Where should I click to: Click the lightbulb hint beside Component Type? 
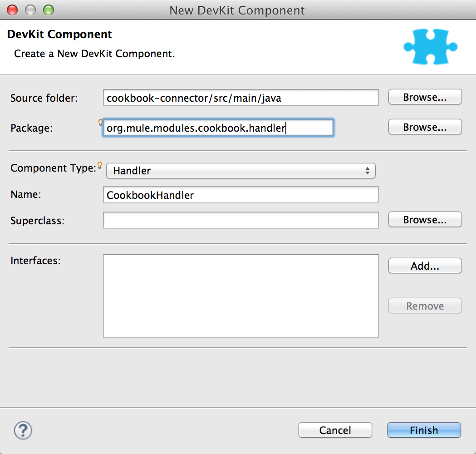[x=100, y=165]
